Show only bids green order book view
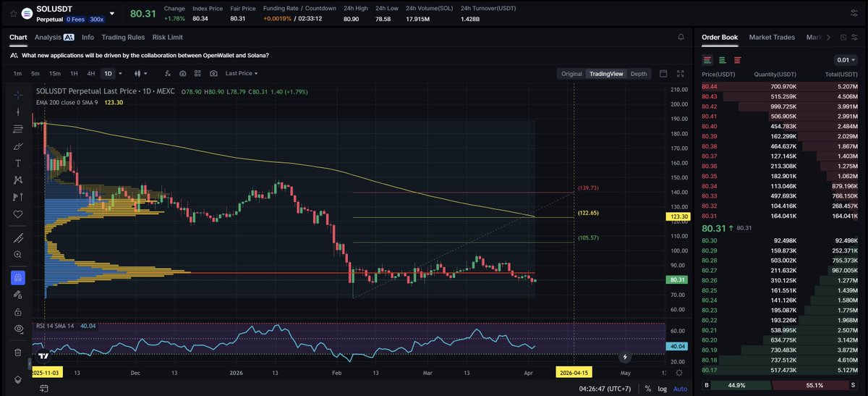868x396 pixels. 722,60
